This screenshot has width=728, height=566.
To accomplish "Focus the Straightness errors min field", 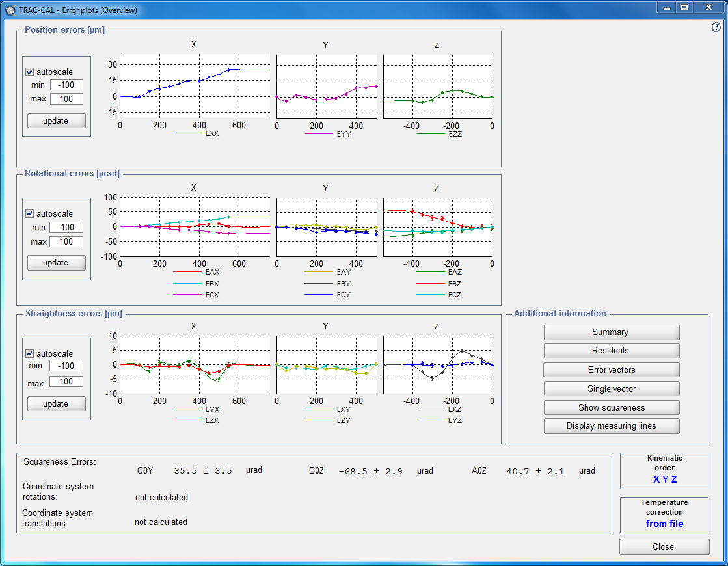I will coord(66,366).
